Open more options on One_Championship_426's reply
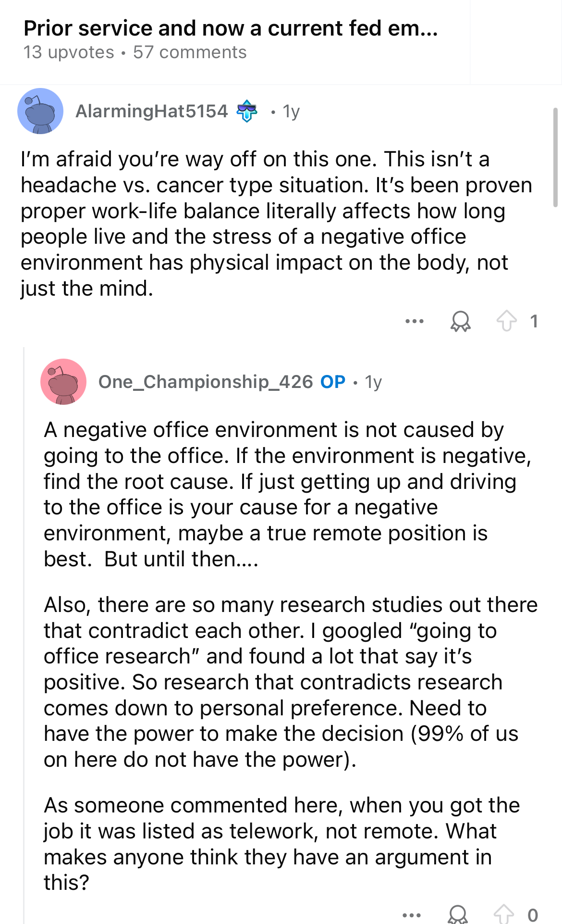The width and height of the screenshot is (562, 924). coord(412,915)
